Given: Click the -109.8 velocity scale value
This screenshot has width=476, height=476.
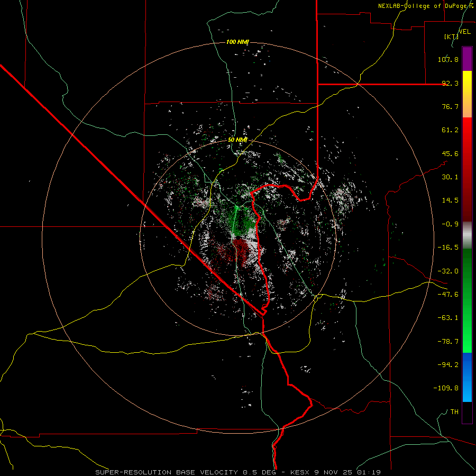Looking at the screenshot, I should click(446, 388).
